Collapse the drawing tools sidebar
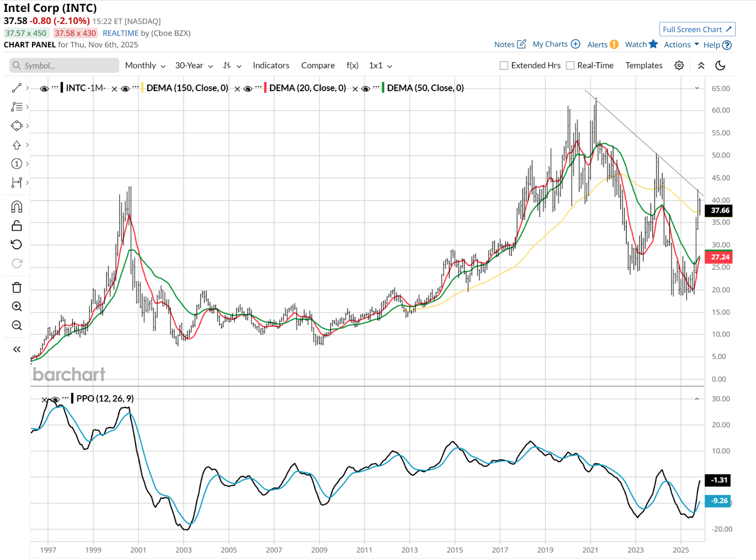Screen dimensions: 756x560 coord(17,349)
